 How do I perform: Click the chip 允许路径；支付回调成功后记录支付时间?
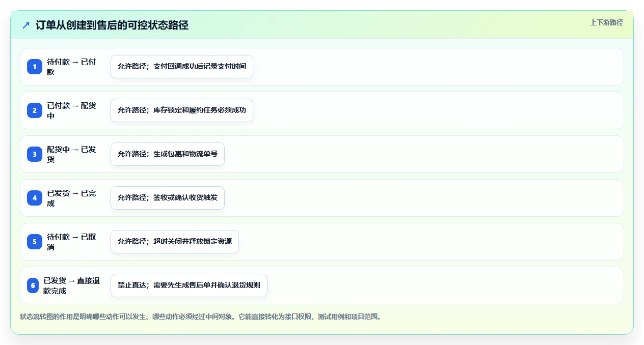[182, 67]
